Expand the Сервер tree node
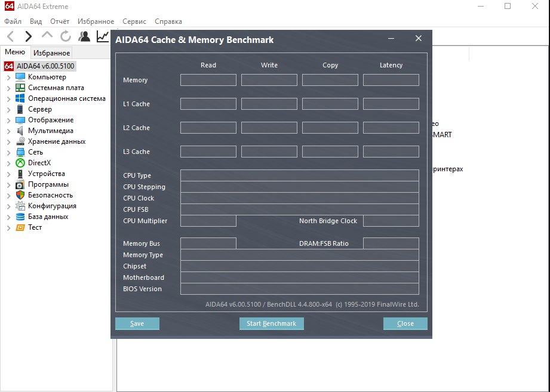This screenshot has width=550, height=392. [x=9, y=110]
